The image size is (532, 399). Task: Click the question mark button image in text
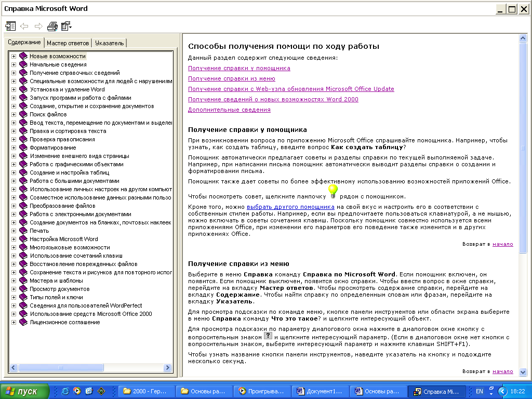click(x=268, y=336)
